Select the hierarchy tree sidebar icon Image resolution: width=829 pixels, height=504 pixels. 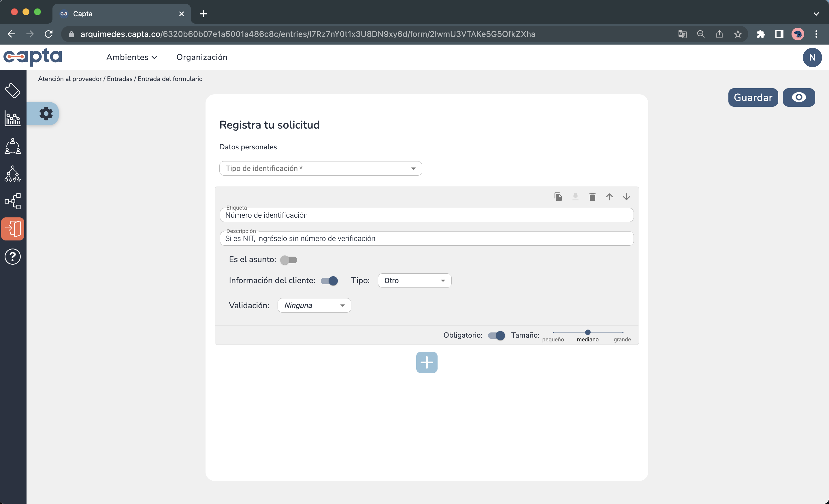tap(12, 174)
